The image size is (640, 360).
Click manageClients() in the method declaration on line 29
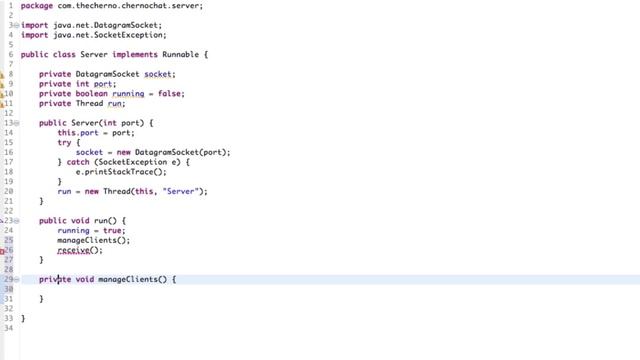tap(133, 280)
